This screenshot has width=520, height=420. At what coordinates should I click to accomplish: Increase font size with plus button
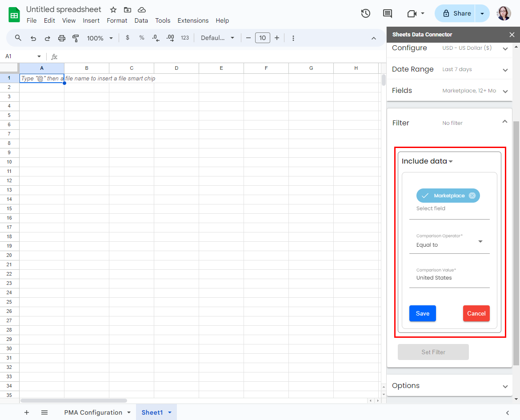pos(277,38)
